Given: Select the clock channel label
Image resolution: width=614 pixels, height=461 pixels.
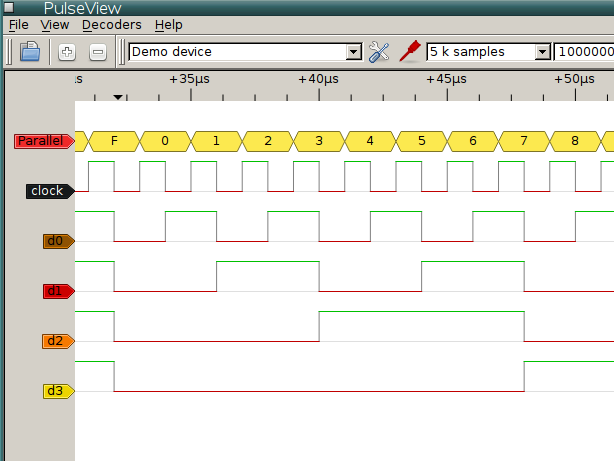Looking at the screenshot, I should click(50, 191).
